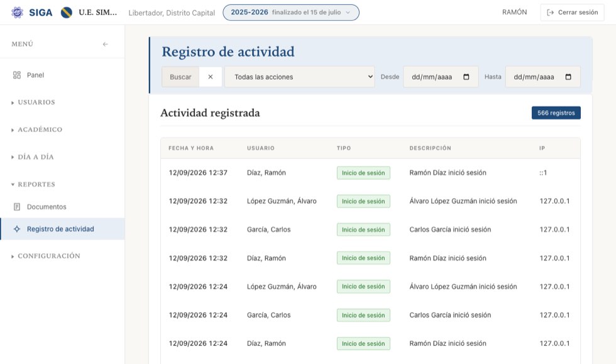Click the RAMÓN user name in header
This screenshot has height=364, width=616.
coord(514,12)
